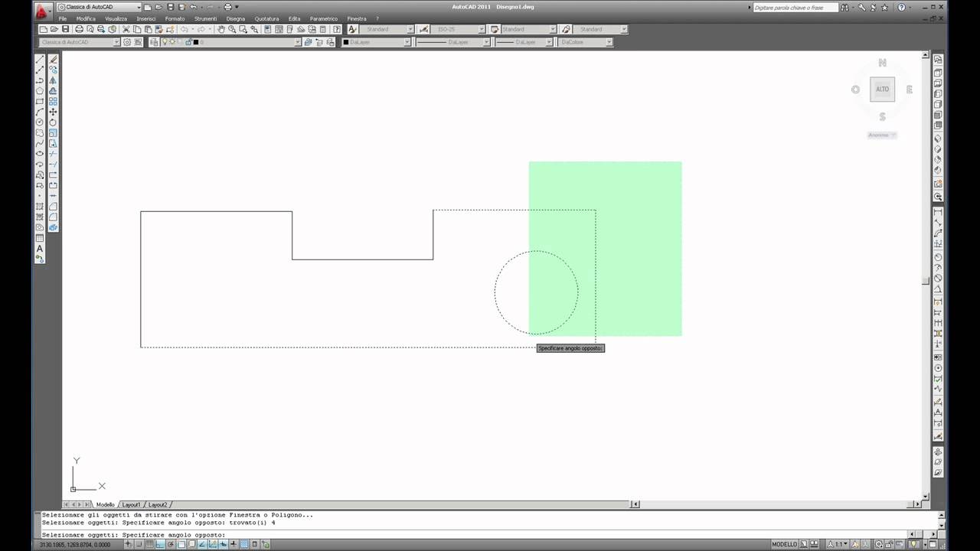The height and width of the screenshot is (551, 980).
Task: Open the Layer Properties Manager icon
Action: 154,42
